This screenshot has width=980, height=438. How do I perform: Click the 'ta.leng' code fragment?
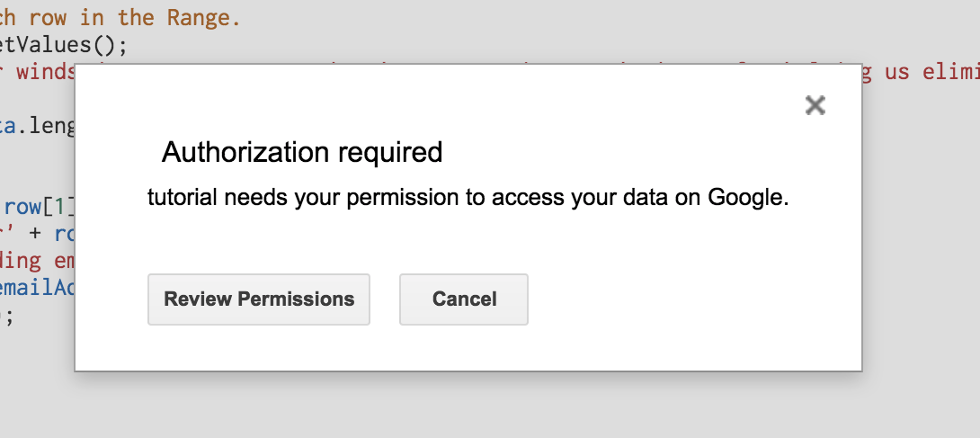click(36, 127)
